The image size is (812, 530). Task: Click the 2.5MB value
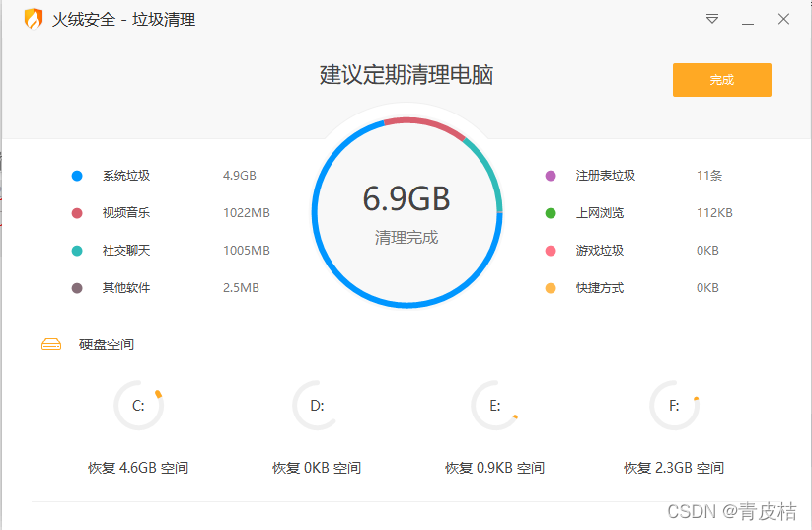point(241,288)
